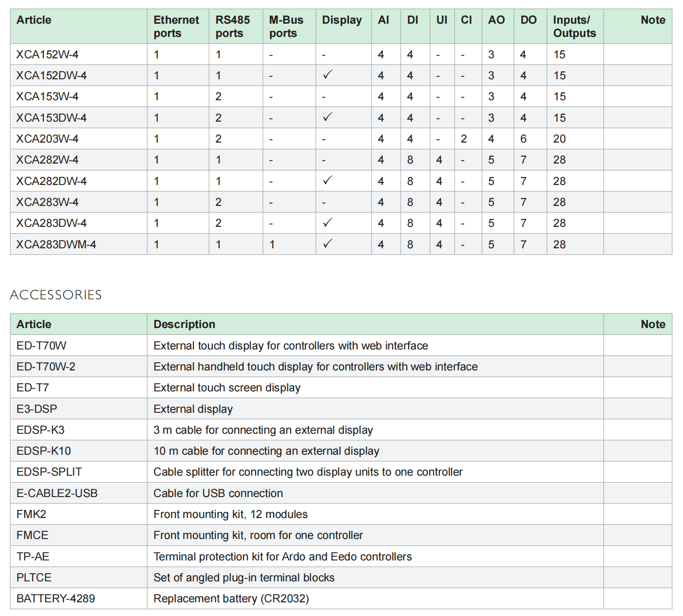
Task: Click the M-Bus ports value for XCA283DWM-4
Action: click(272, 245)
